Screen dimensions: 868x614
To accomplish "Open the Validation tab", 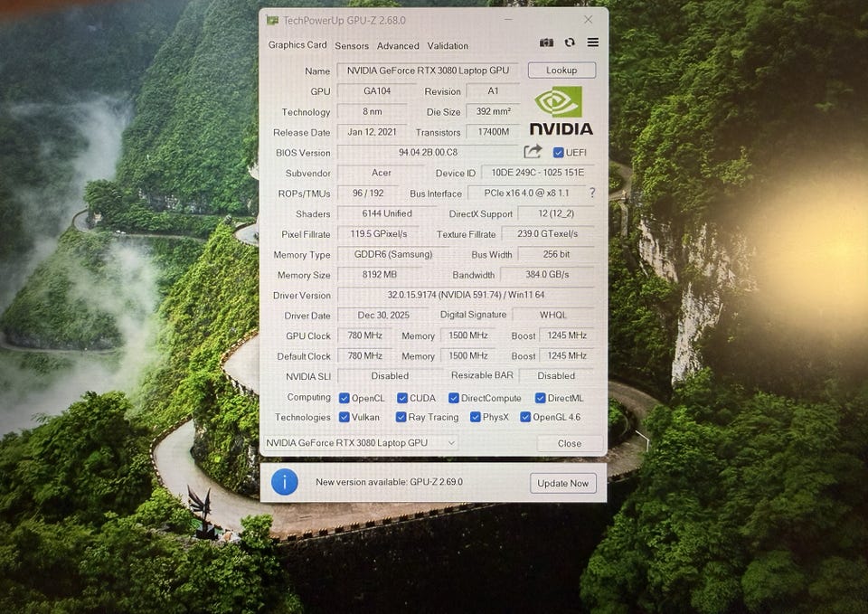I will 448,46.
